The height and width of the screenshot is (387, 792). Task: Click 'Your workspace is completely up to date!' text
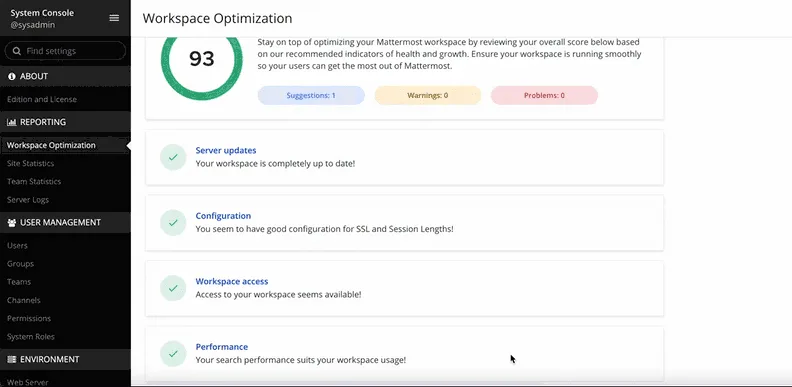(x=275, y=164)
